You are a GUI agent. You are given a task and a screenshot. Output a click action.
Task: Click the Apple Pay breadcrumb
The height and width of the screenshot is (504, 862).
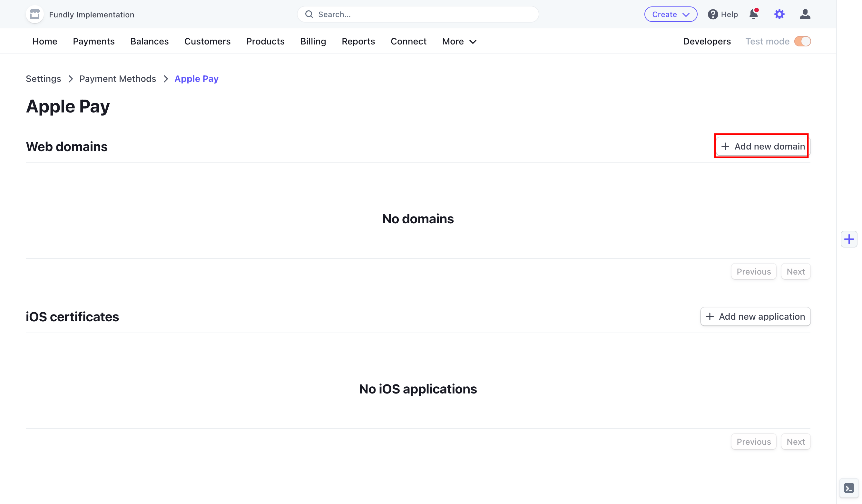196,79
